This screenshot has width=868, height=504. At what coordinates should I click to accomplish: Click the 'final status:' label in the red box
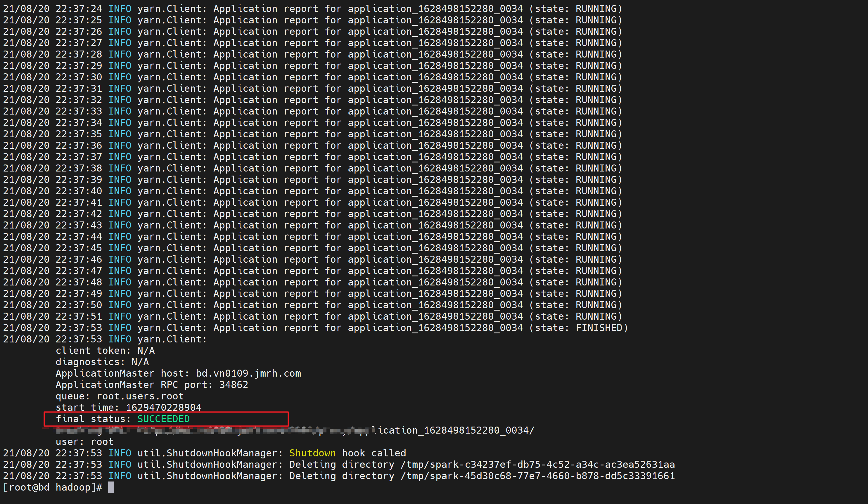tap(93, 419)
